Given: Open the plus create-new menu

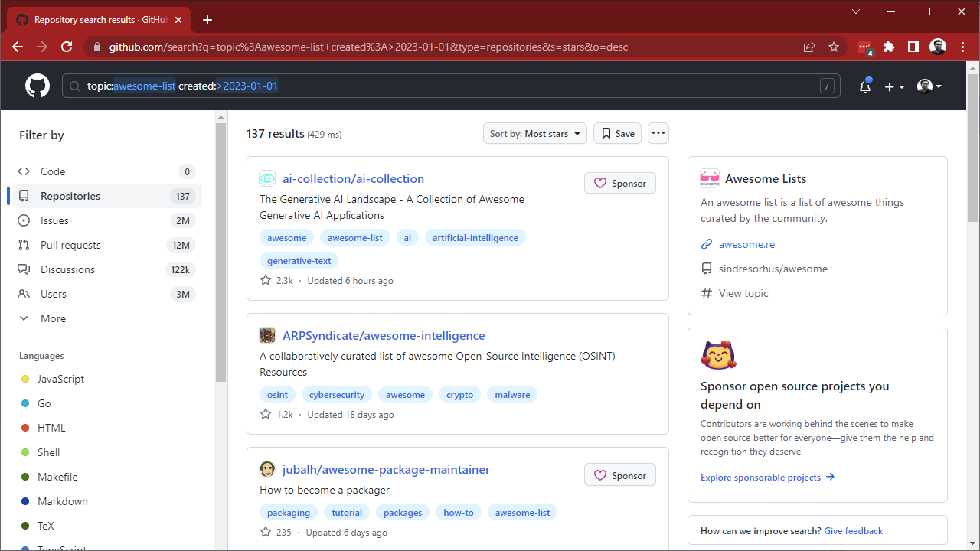Looking at the screenshot, I should point(894,86).
